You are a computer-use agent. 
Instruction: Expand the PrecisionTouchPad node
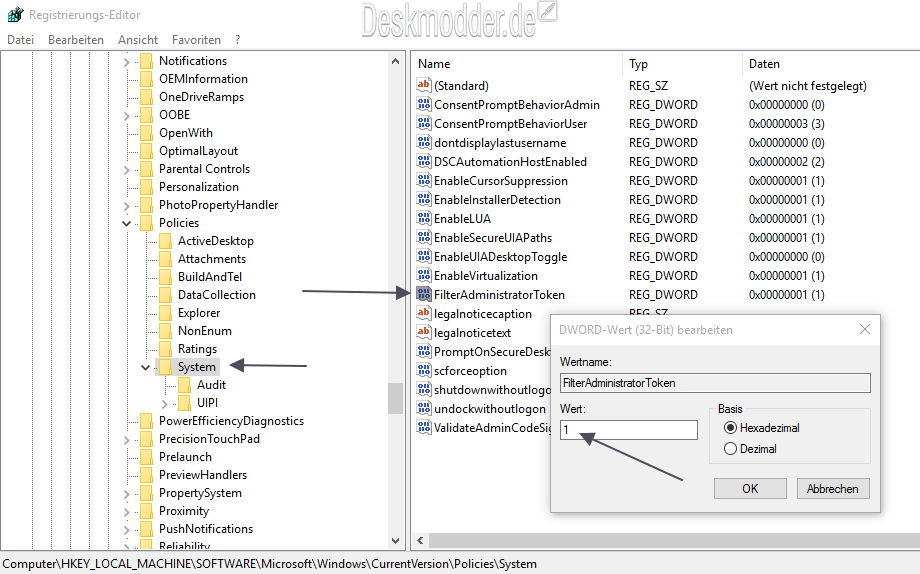point(127,440)
